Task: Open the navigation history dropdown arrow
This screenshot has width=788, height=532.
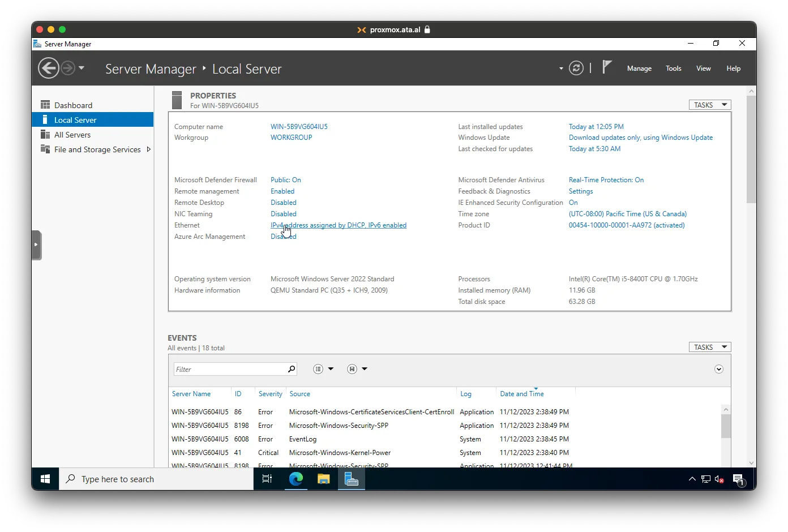Action: click(x=82, y=68)
